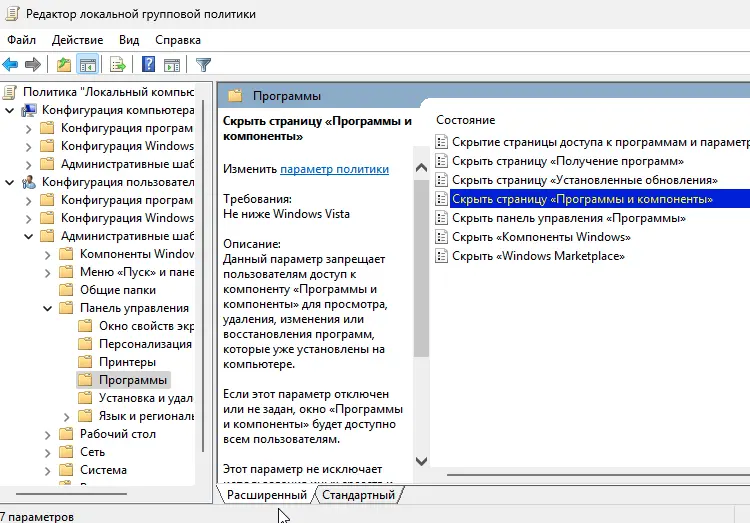750x523 pixels.
Task: Toggle the action pane toolbar icon
Action: coord(172,65)
